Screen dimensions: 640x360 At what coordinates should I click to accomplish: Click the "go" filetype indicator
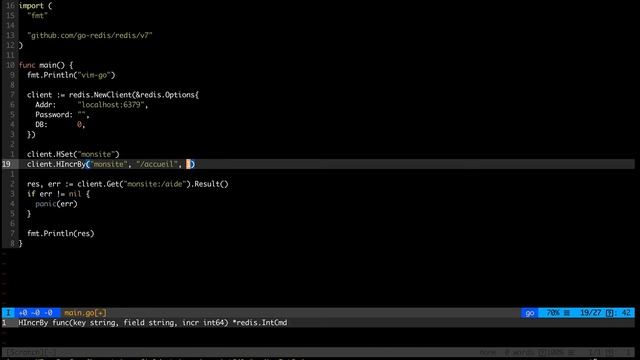click(530, 313)
